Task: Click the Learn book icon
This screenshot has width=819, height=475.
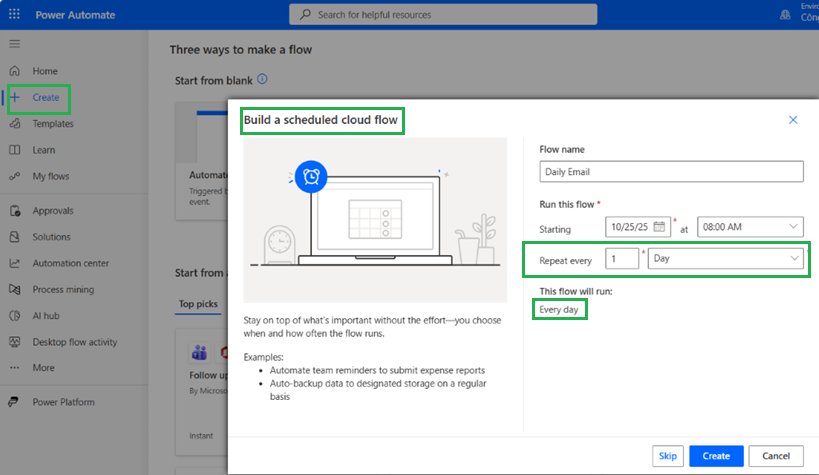Action: (15, 150)
